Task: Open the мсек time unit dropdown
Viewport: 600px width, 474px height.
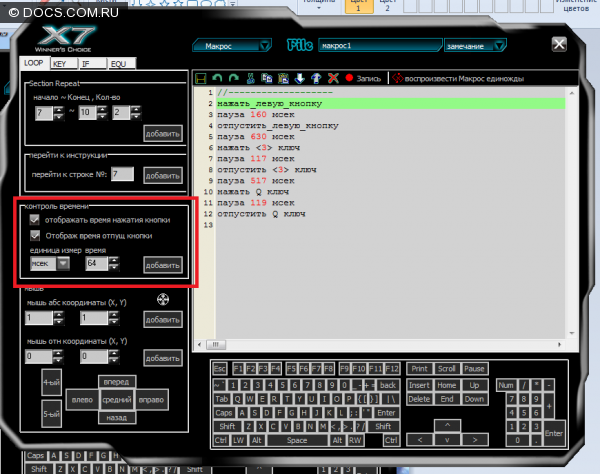Action: tap(63, 263)
